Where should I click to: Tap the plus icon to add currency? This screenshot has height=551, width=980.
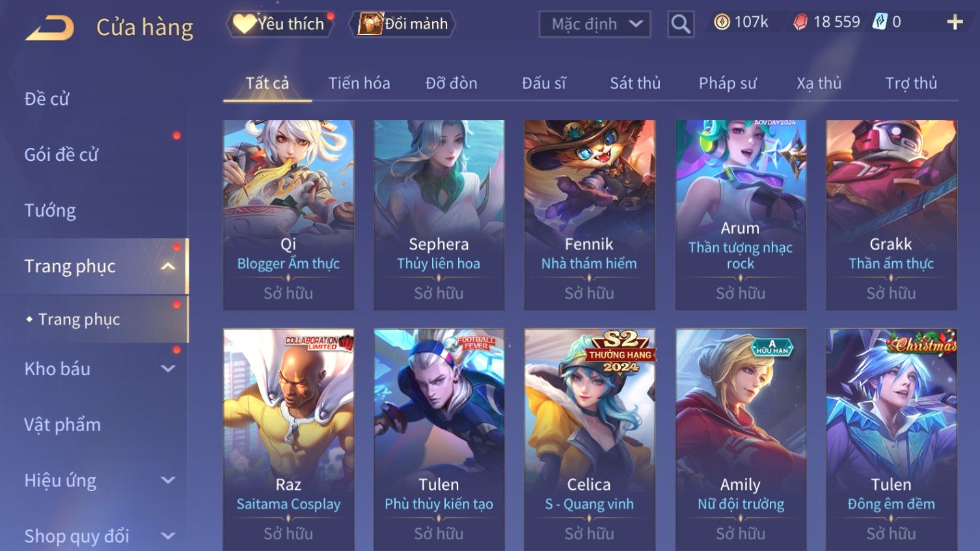tap(955, 22)
